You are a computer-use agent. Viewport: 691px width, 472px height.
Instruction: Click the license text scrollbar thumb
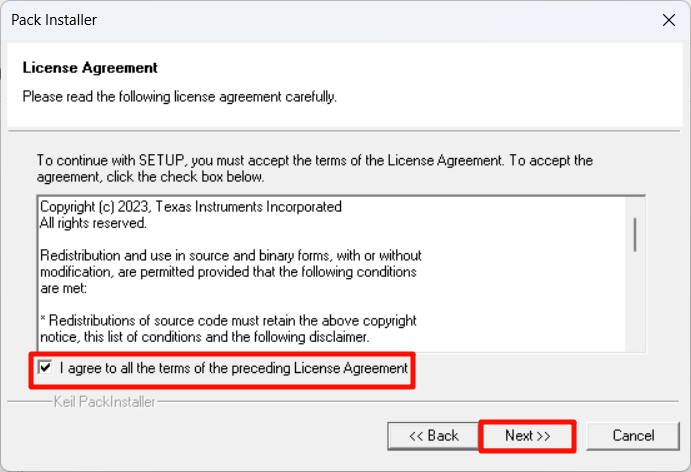(x=635, y=235)
